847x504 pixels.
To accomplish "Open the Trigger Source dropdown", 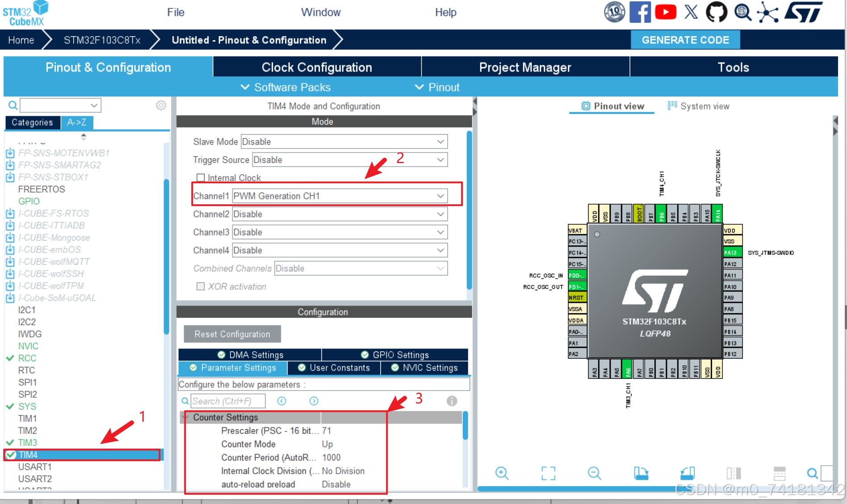I will (x=350, y=160).
